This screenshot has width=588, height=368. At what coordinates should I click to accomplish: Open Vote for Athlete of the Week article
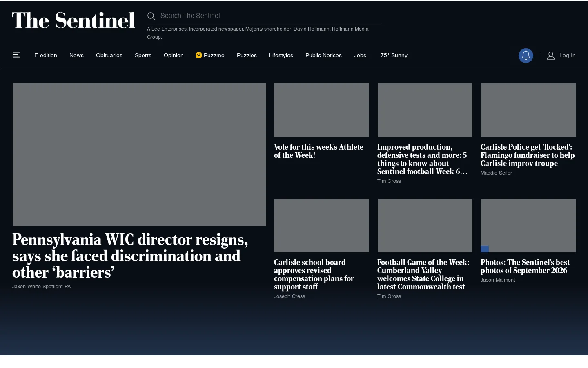[x=318, y=151]
